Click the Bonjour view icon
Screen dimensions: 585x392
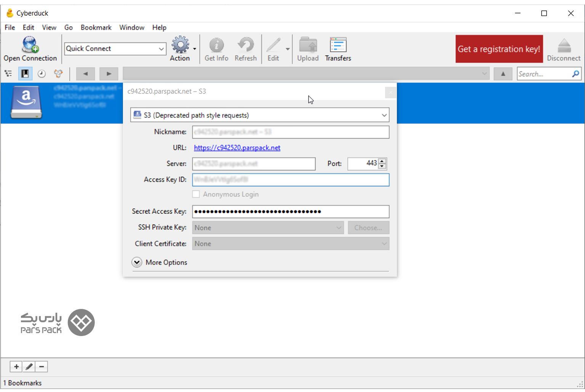pyautogui.click(x=58, y=74)
